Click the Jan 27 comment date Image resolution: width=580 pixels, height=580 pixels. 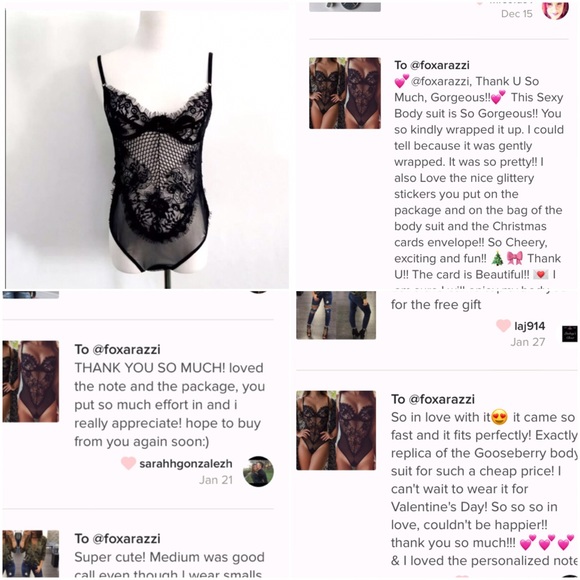(528, 342)
